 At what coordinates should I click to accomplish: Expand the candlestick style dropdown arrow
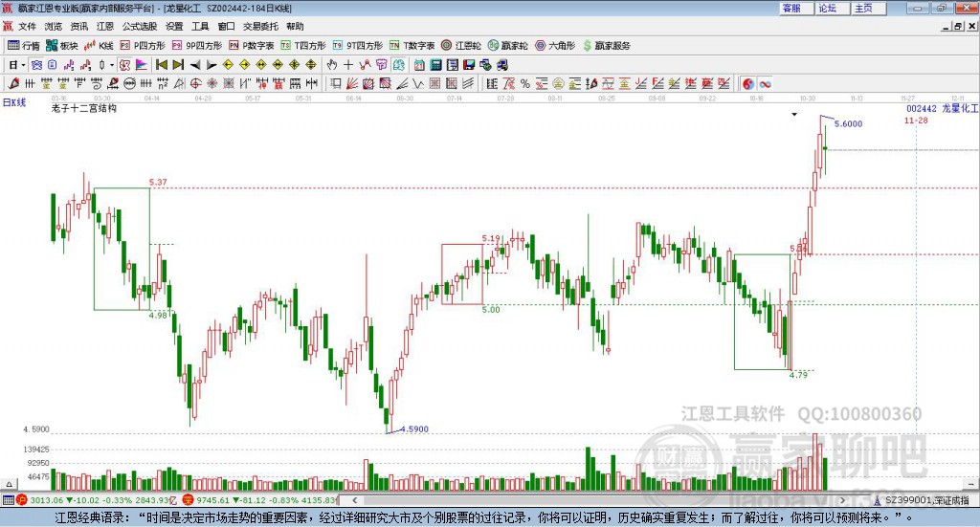[x=112, y=65]
